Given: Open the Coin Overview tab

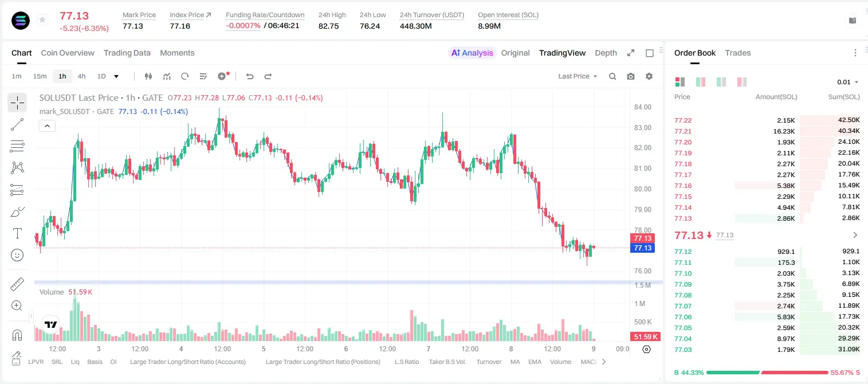Looking at the screenshot, I should click(x=68, y=53).
